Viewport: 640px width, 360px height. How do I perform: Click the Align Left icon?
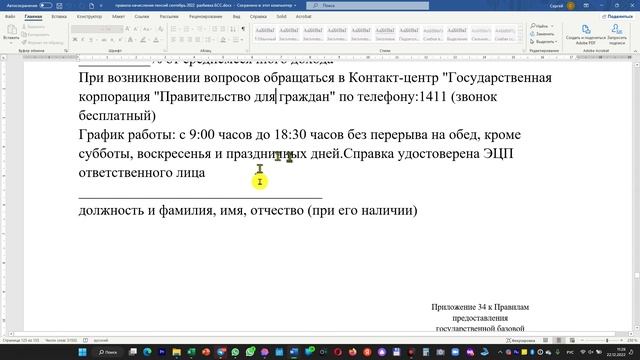tap(173, 40)
